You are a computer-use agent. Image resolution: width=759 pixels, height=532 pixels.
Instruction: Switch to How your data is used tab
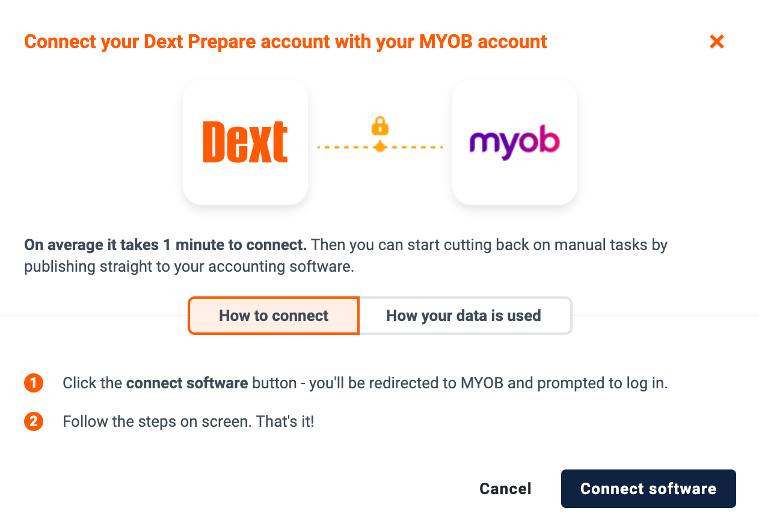point(464,316)
